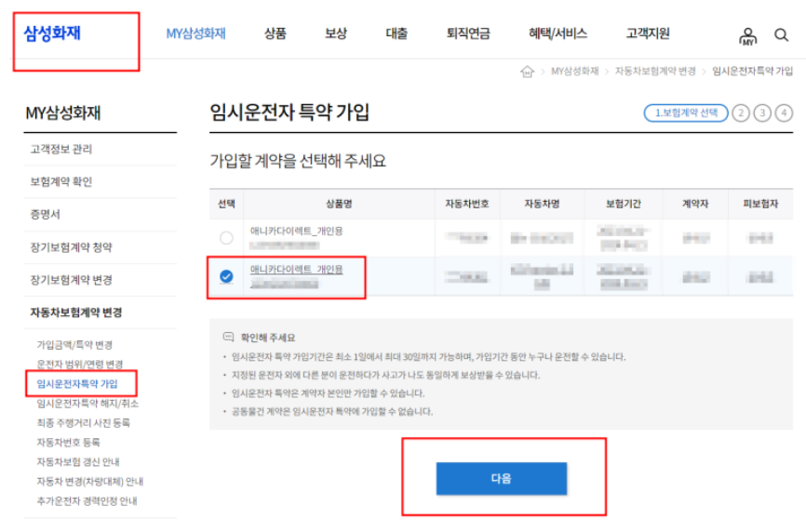Click 자동차보험계약 변경 in the breadcrumb
806x532 pixels.
pos(655,72)
